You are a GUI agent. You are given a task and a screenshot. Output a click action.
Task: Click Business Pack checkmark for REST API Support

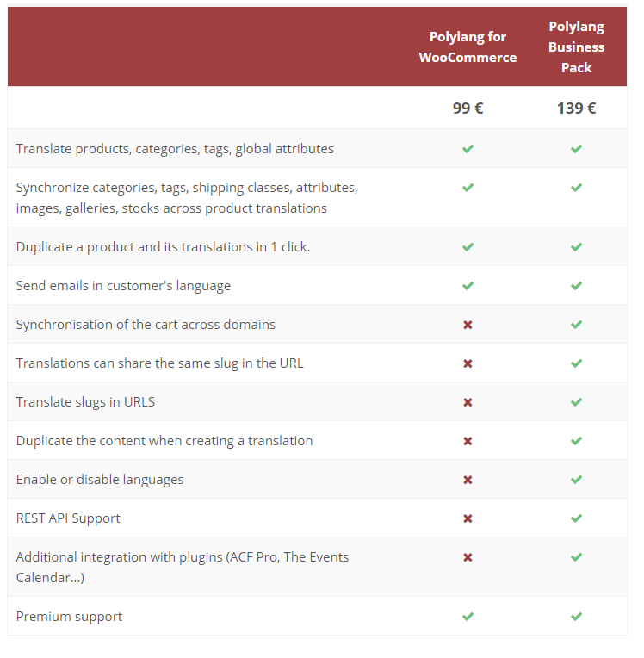576,518
